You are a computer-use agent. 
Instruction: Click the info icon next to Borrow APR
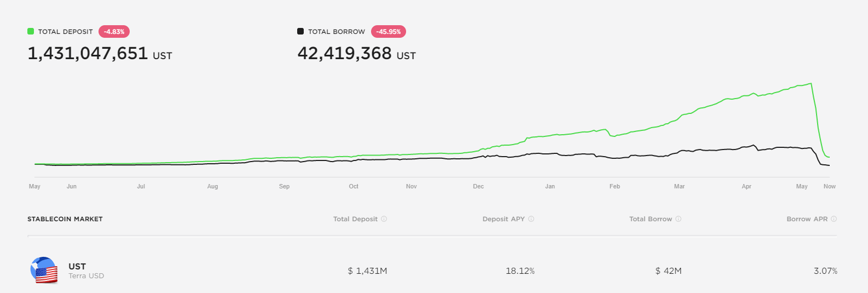pos(834,219)
